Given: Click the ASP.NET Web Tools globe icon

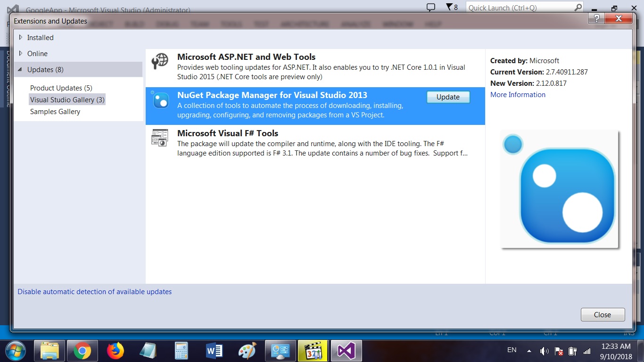Looking at the screenshot, I should point(160,61).
